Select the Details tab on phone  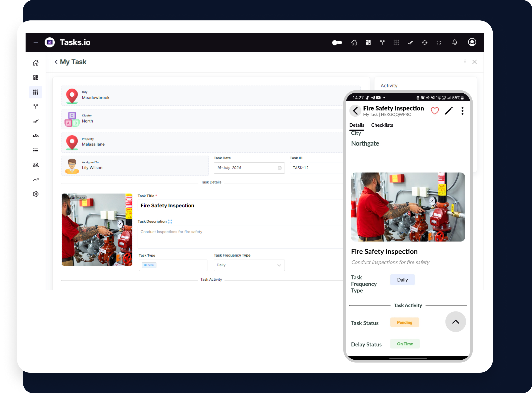coord(357,125)
